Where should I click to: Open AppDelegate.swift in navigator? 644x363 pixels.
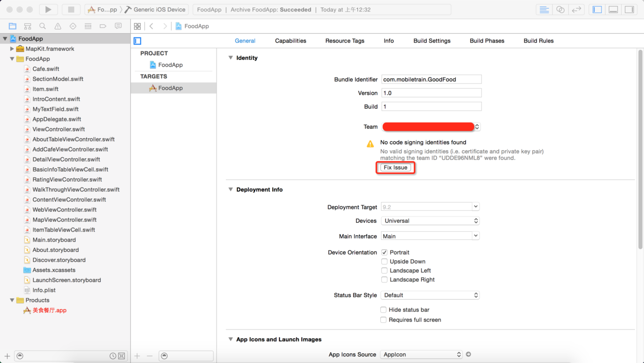(57, 119)
